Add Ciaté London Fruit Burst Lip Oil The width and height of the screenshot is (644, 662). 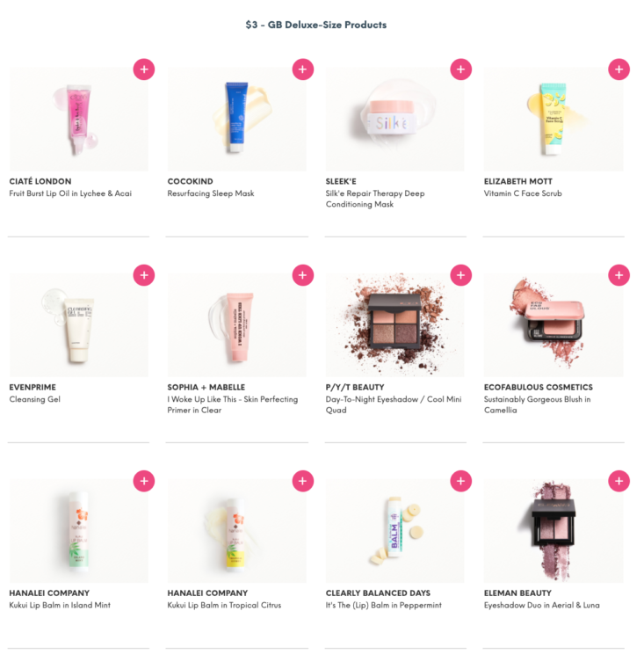pos(144,69)
